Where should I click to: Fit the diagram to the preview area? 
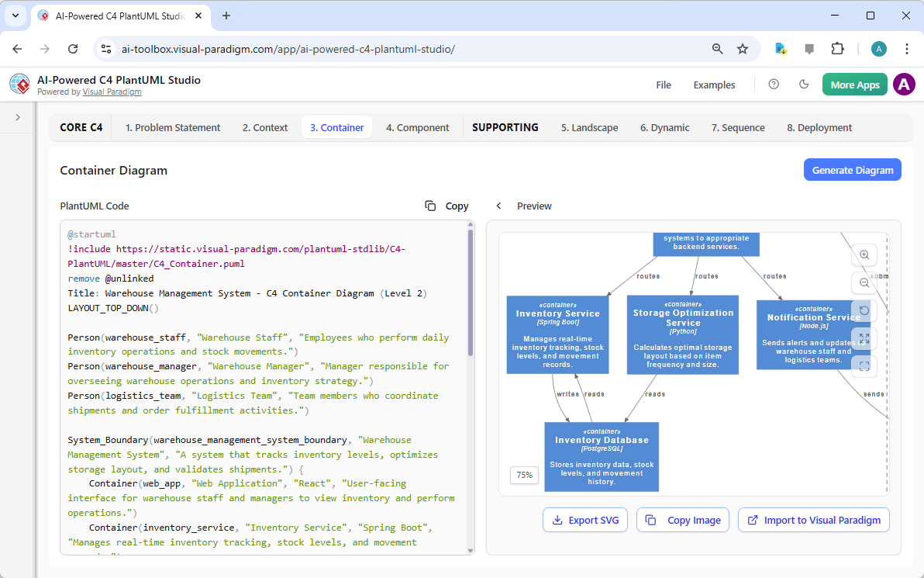pyautogui.click(x=864, y=339)
